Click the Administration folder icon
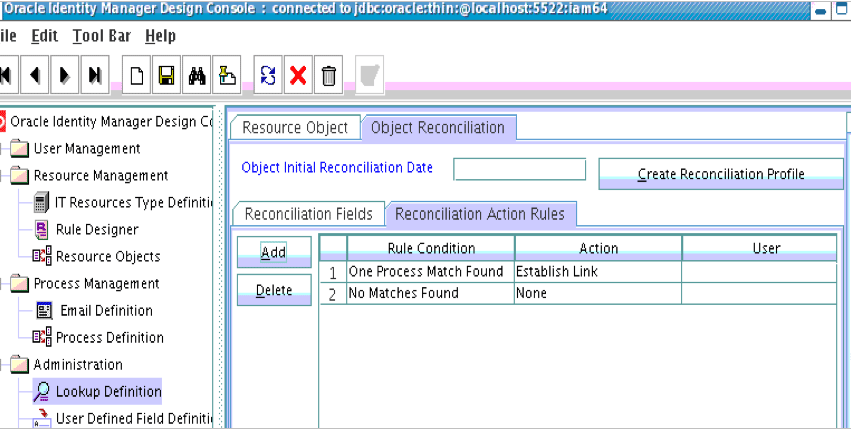Screen dimensions: 851x429 (20, 364)
